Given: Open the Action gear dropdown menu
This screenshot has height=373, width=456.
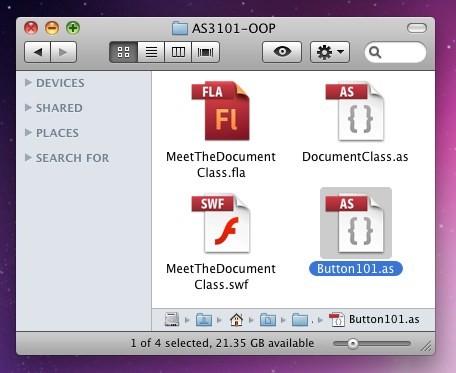Looking at the screenshot, I should [330, 52].
